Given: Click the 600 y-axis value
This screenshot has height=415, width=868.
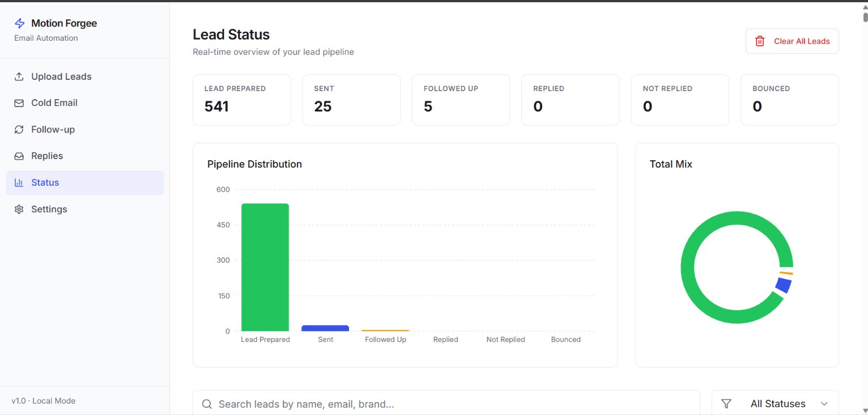Looking at the screenshot, I should click(x=223, y=190).
